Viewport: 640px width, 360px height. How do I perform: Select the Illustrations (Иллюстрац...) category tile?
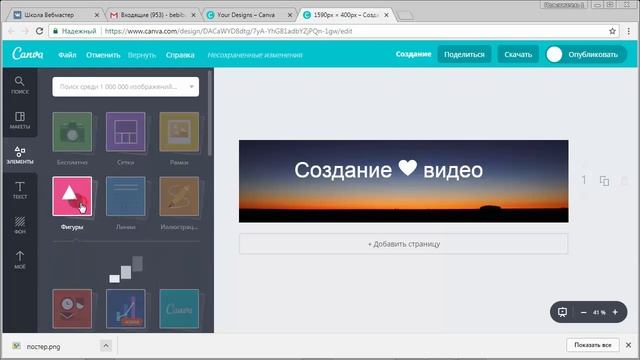(179, 196)
